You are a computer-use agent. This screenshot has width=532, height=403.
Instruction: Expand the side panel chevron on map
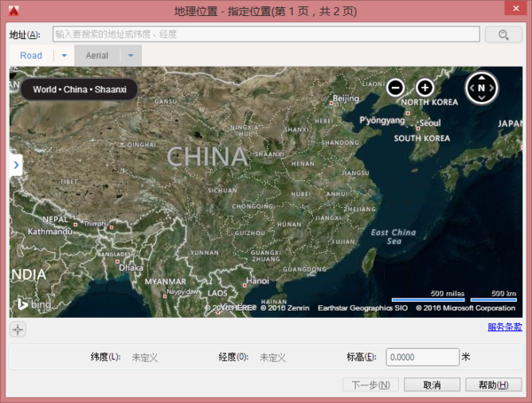(16, 165)
